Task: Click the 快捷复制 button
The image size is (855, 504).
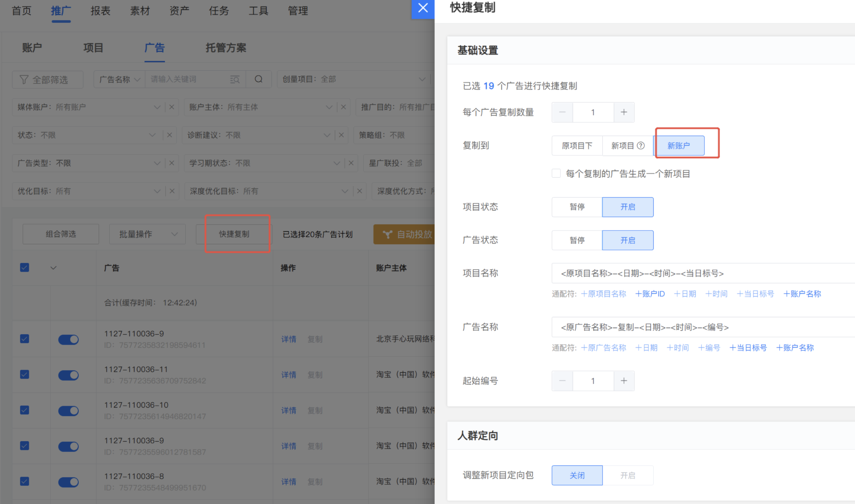Action: (234, 234)
